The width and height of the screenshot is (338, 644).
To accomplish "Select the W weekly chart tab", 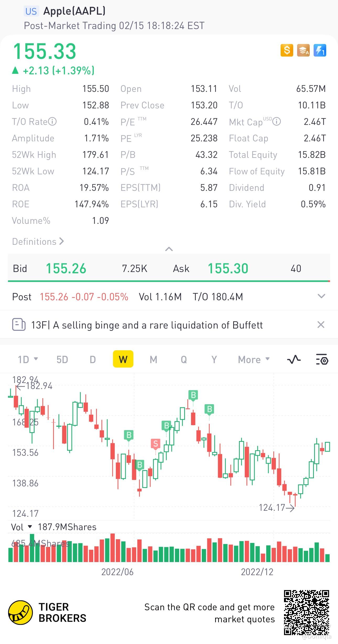I will click(123, 359).
